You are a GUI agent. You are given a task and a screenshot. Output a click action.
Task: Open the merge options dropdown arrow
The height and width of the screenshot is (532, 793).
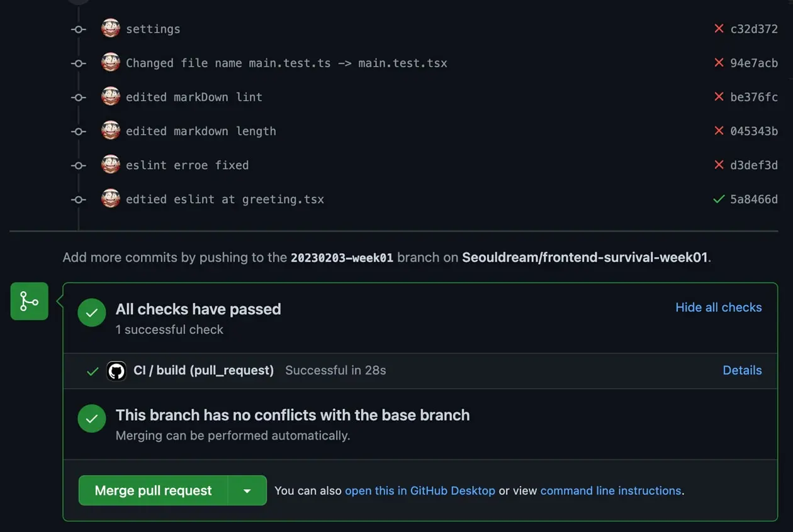(x=247, y=490)
